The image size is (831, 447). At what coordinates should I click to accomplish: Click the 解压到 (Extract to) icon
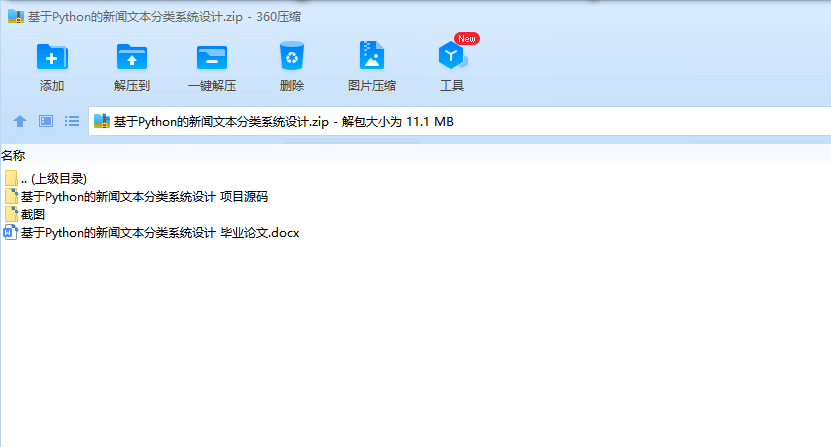pos(132,57)
